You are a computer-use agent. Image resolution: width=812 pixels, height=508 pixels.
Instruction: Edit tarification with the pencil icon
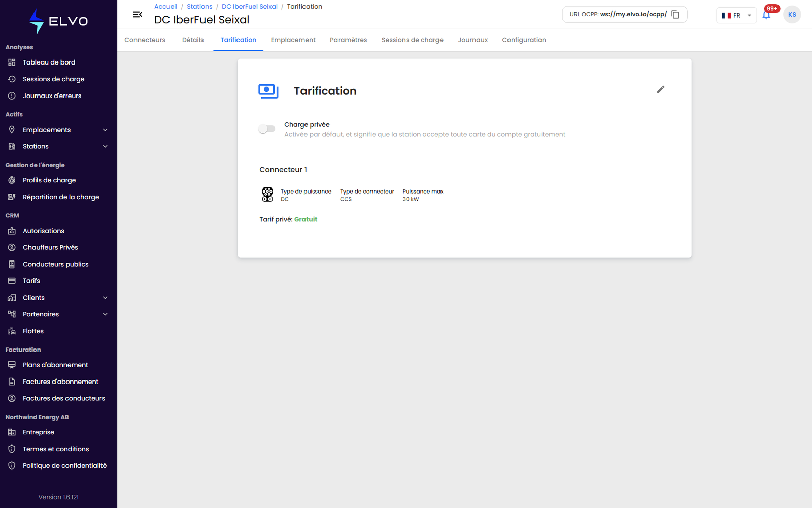coord(661,89)
